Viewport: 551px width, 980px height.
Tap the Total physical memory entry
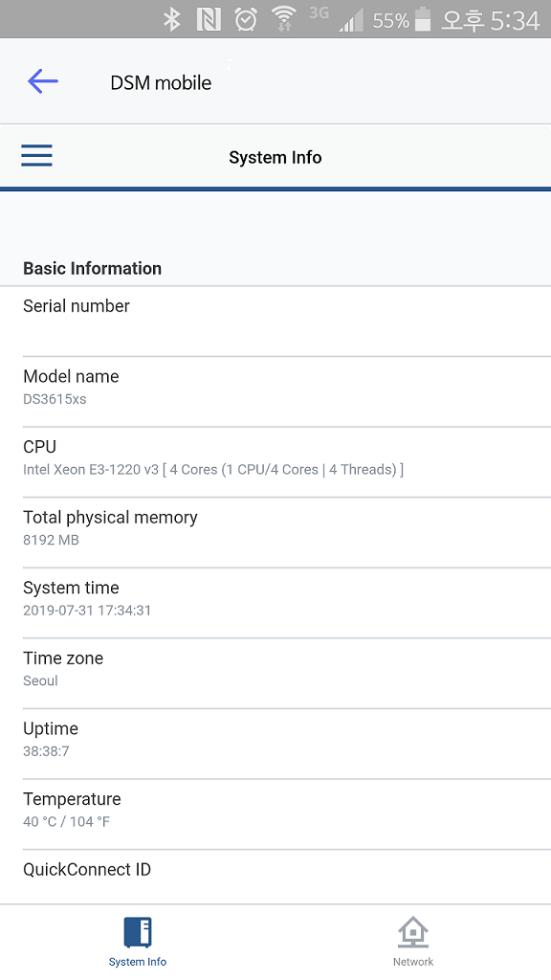click(275, 527)
